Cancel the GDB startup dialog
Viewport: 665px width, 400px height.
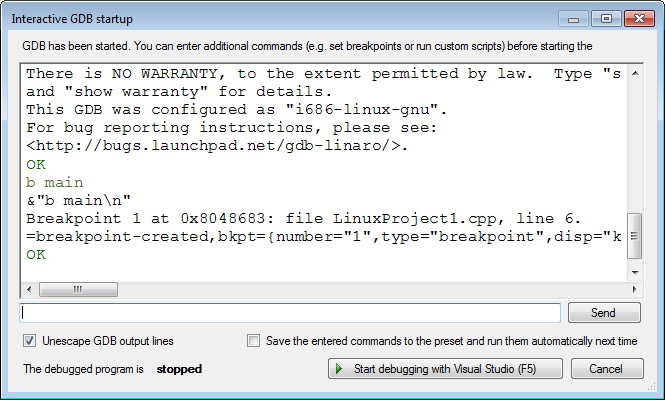coord(607,369)
